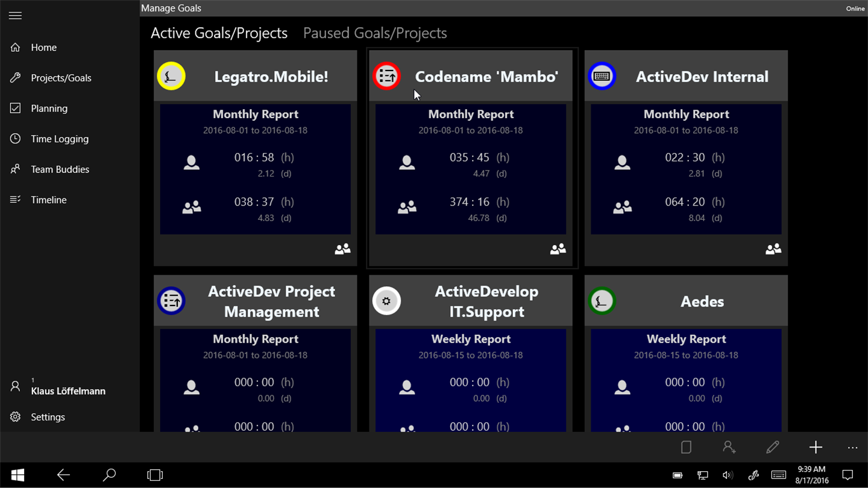Click the team icon on the Legatro.Mobile! card
The image size is (868, 488).
tap(342, 249)
